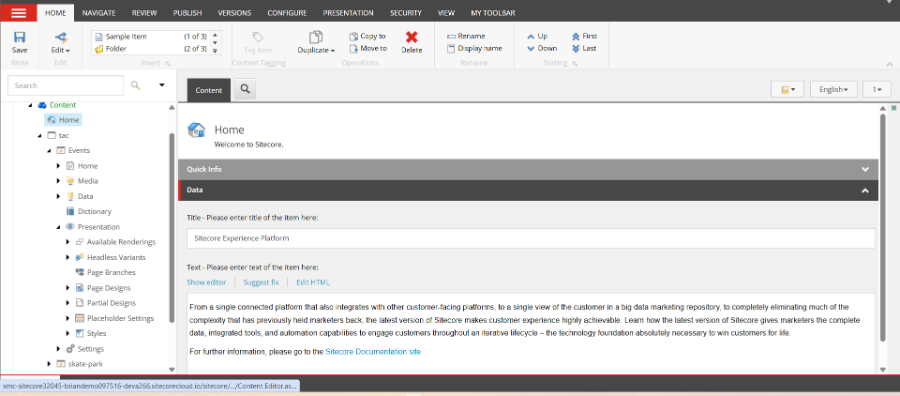Expand Headless Variants node

point(68,257)
